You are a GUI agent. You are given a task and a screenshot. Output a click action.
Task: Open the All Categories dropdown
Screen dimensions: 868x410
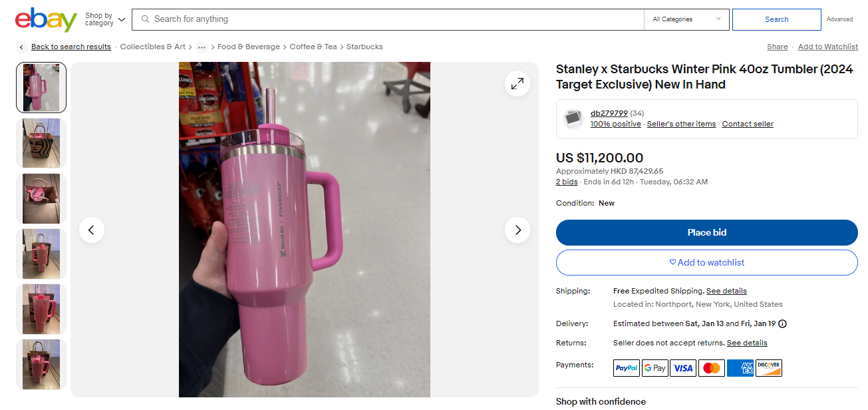pyautogui.click(x=686, y=19)
